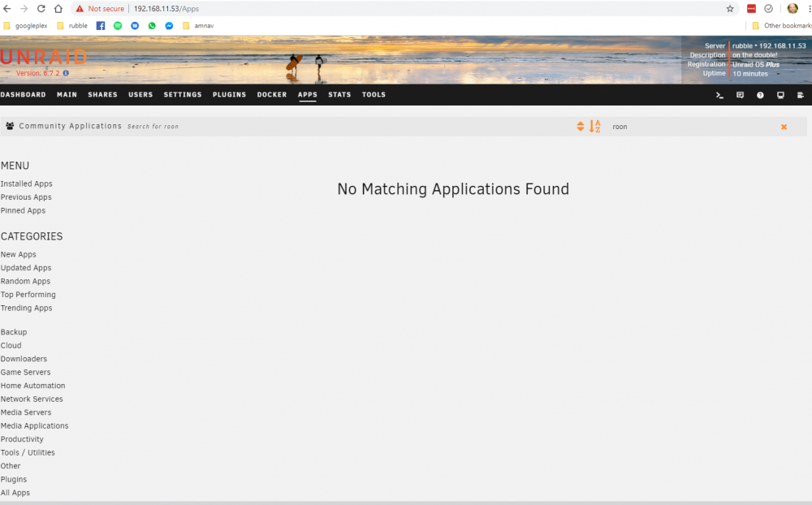Select the Network Services category

(32, 399)
